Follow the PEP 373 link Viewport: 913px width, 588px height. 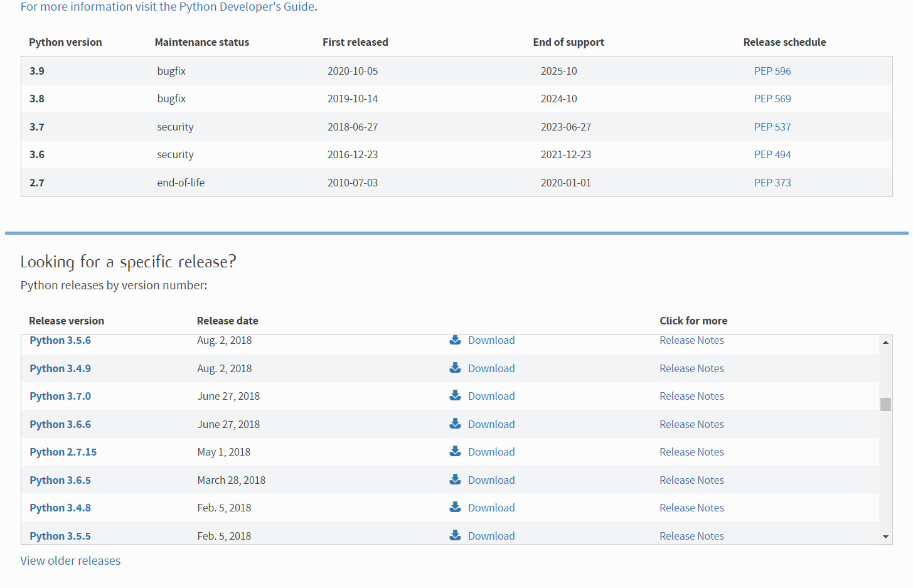[772, 183]
